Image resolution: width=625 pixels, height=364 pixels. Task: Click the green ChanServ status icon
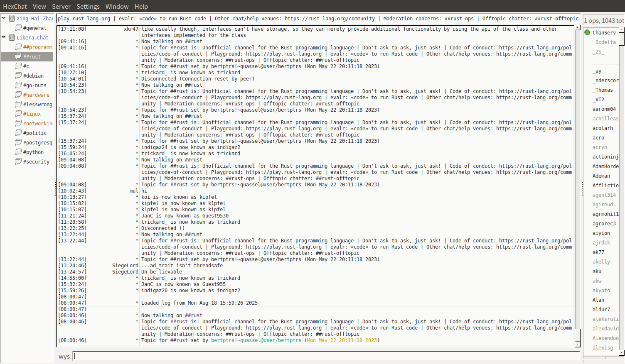click(587, 32)
